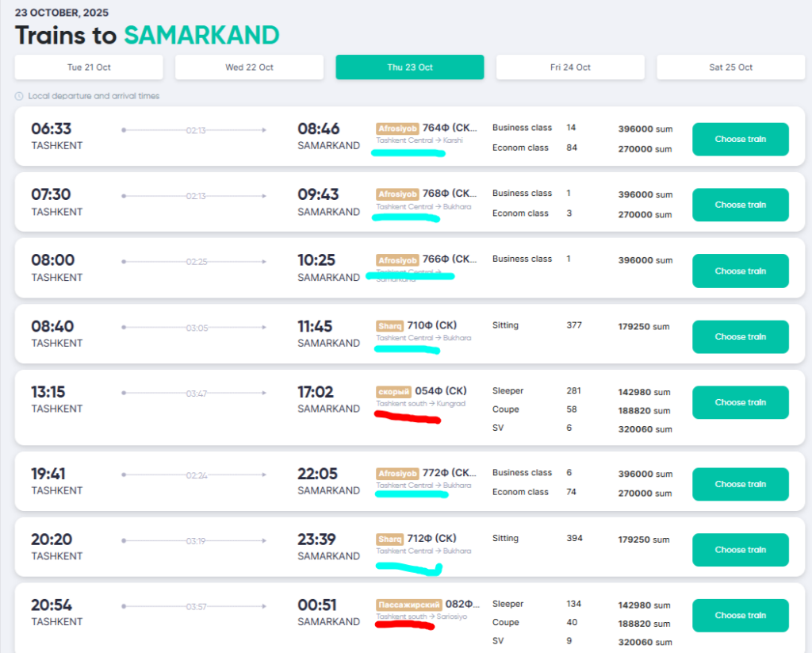Screen dimensions: 812x653
Task: Choose the 07:30 Afrosiyob train
Action: point(740,205)
